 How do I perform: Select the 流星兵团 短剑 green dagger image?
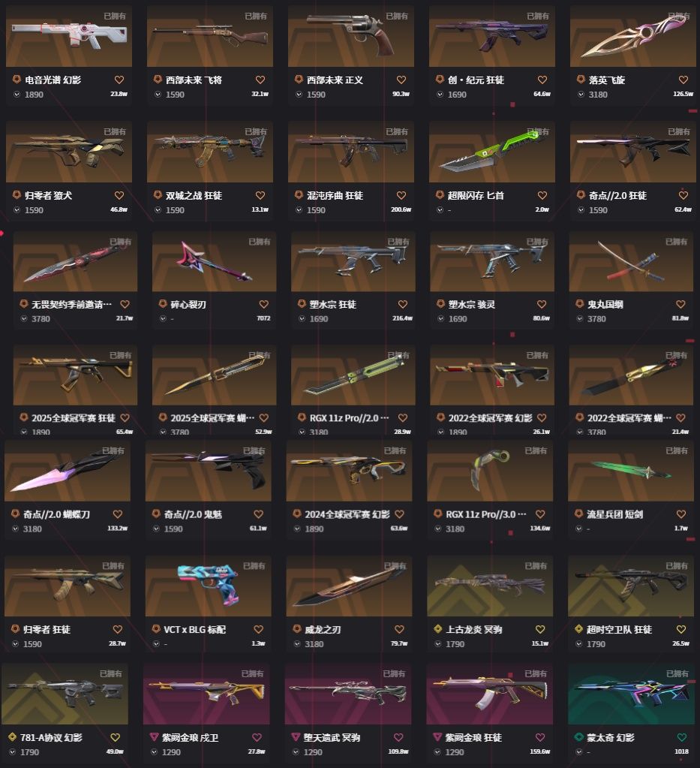631,471
